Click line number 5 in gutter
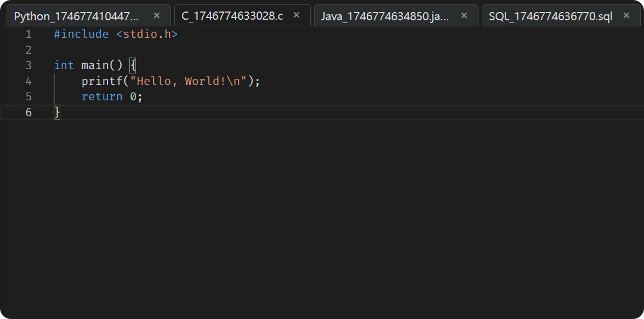 (29, 96)
